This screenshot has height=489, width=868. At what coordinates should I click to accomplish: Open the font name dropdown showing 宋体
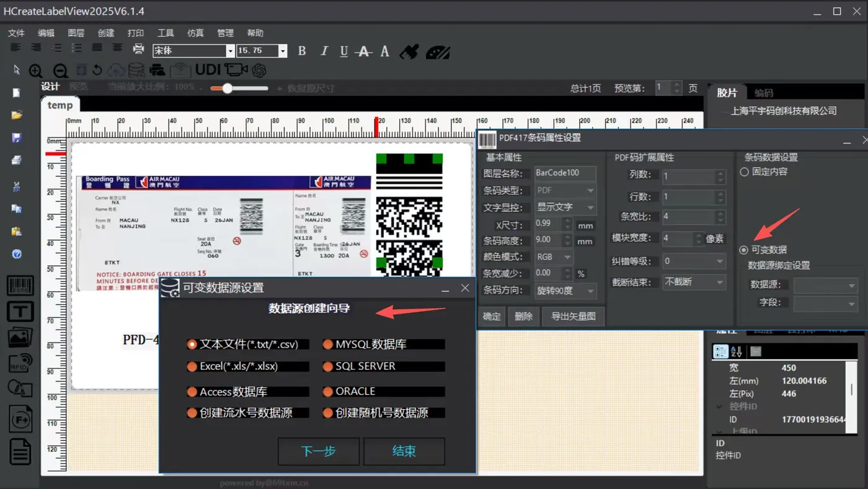coord(230,51)
